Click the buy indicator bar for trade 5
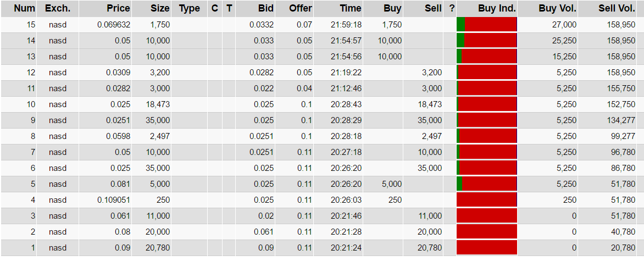644x261 pixels. [487, 184]
